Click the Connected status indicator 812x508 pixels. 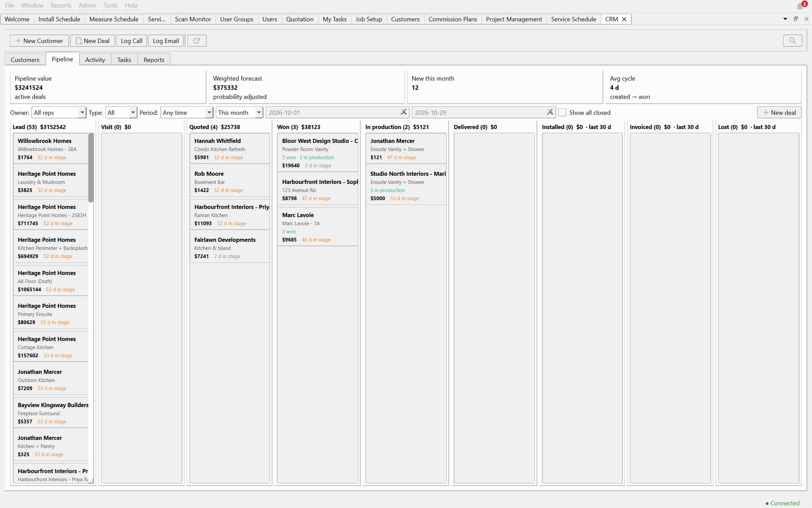[782, 503]
